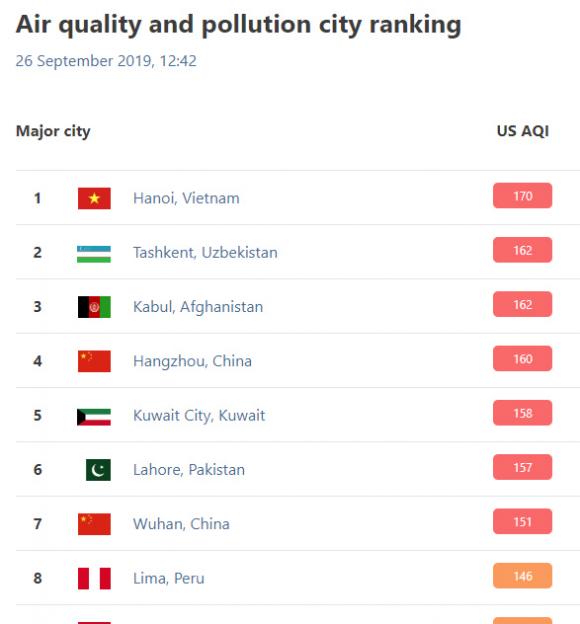The image size is (580, 624).
Task: Click the China flag beside Wuhan
Action: tap(94, 524)
